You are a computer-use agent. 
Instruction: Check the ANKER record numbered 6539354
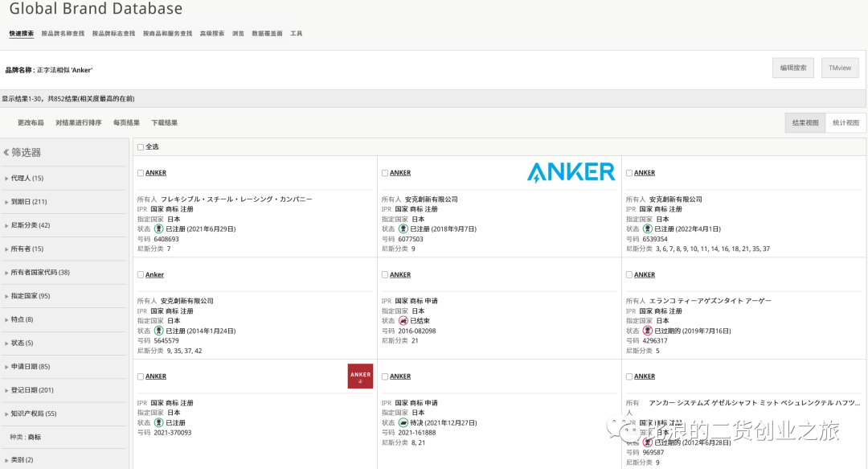[628, 173]
